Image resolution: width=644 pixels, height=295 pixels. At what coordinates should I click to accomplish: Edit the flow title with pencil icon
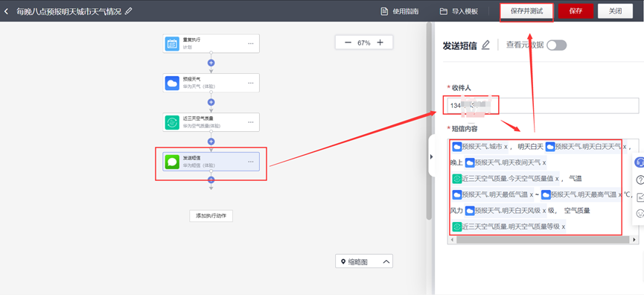(x=129, y=11)
